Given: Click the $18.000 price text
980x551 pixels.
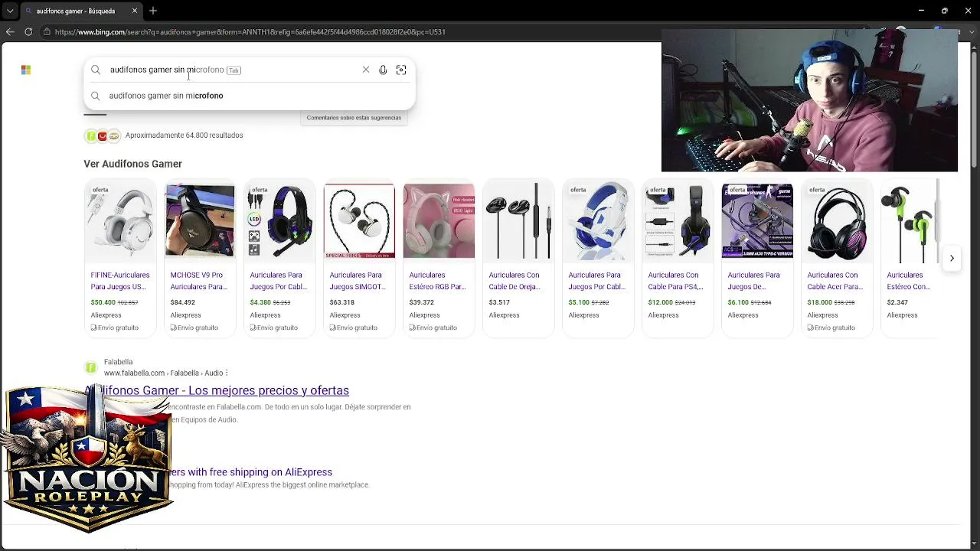Looking at the screenshot, I should (x=819, y=302).
